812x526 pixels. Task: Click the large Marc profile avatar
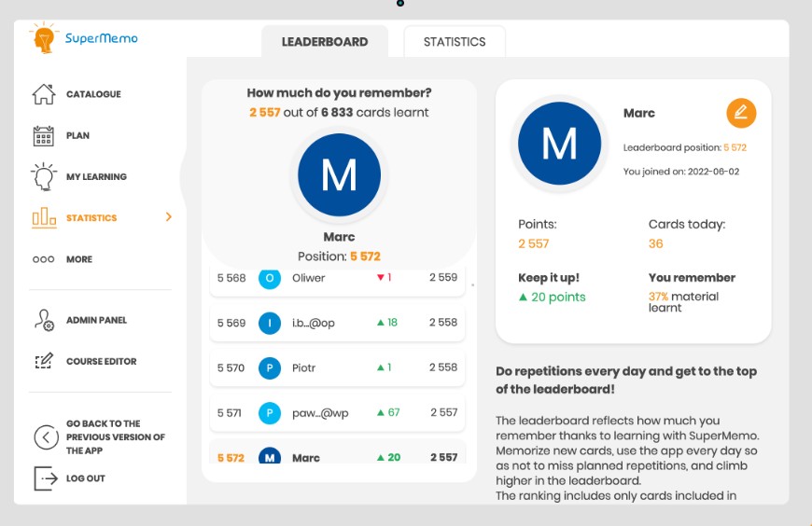click(559, 145)
